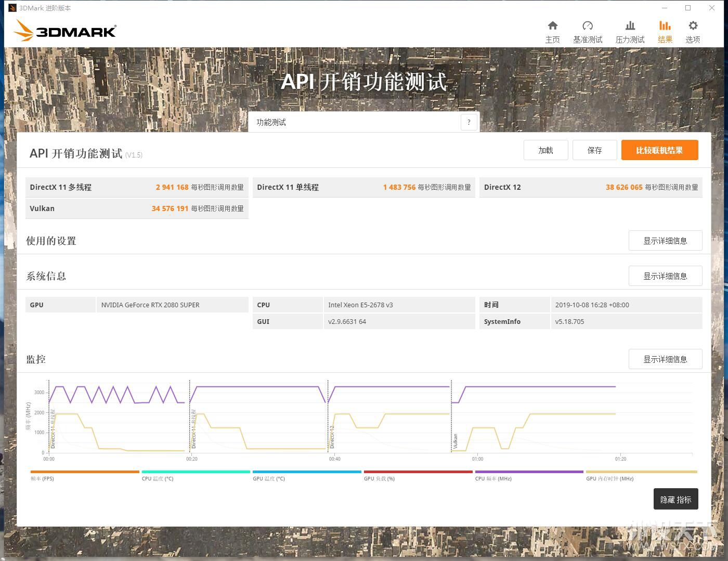Click the question mark help button
The image size is (728, 561).
click(x=469, y=122)
